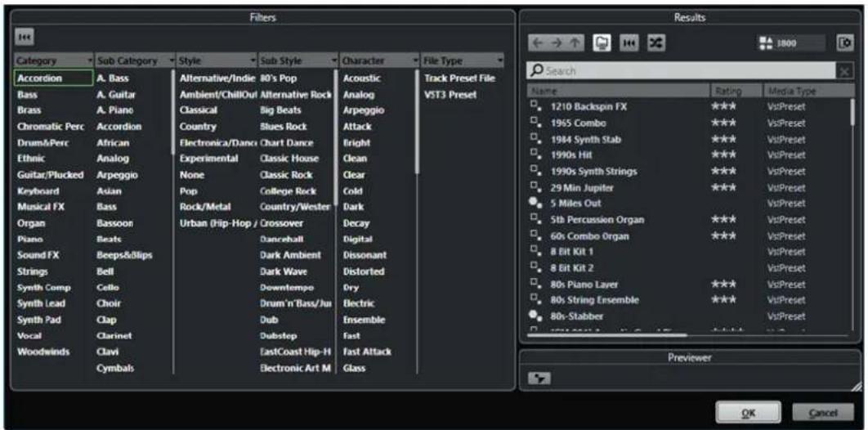Screen dimensions: 868x430
Task: Select Distorted in the Character filter
Action: (x=364, y=271)
